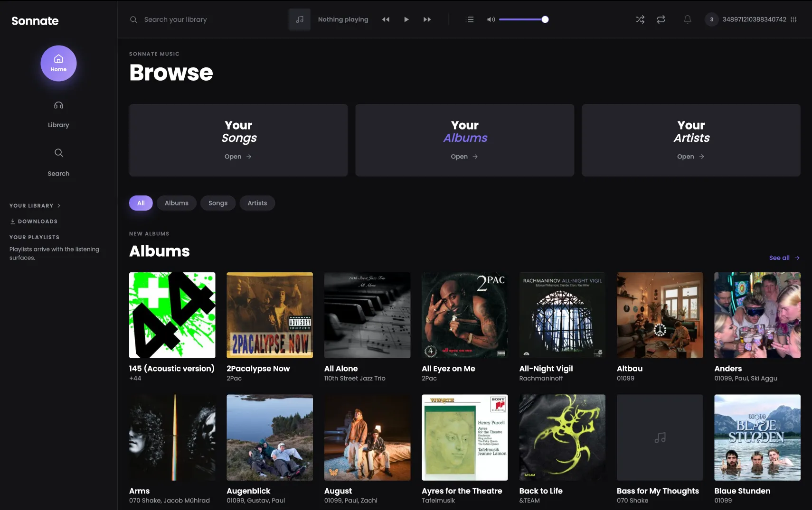
Task: Open Bass for My Thoughts placeholder cover
Action: pyautogui.click(x=660, y=437)
